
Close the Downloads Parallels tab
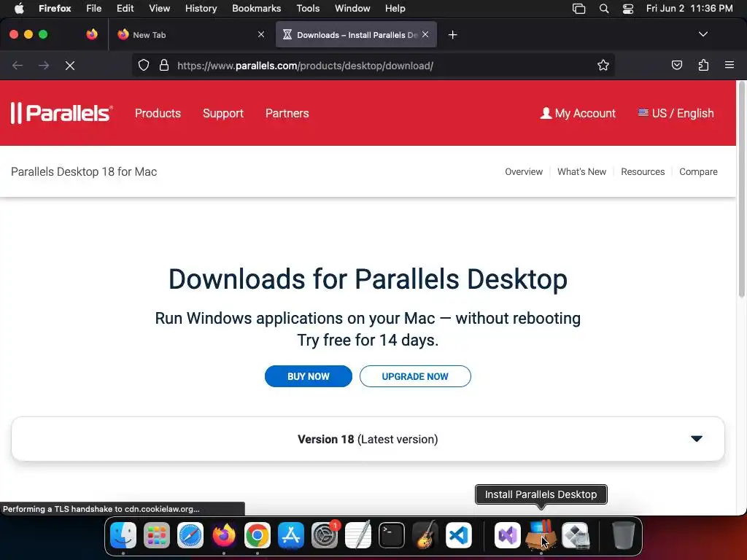click(425, 34)
